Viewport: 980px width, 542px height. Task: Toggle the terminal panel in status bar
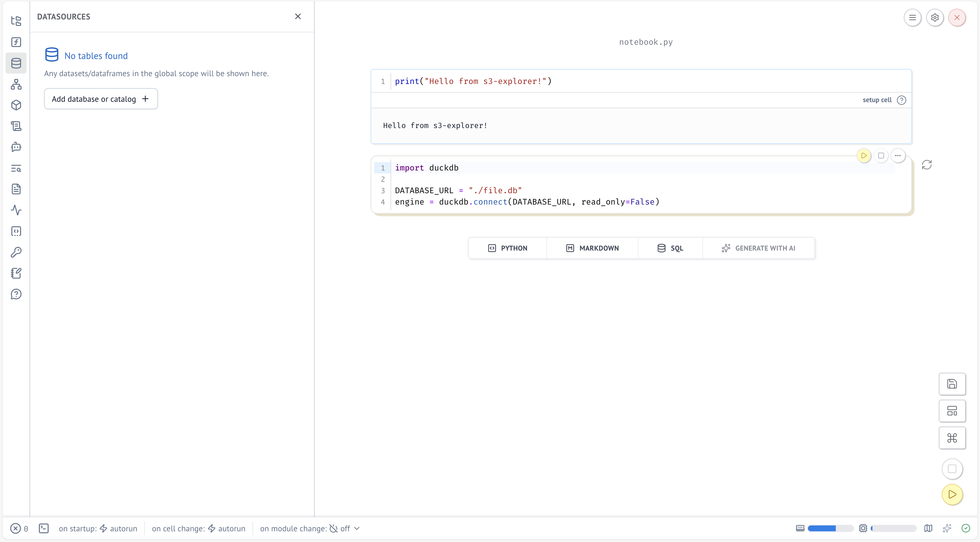click(44, 528)
